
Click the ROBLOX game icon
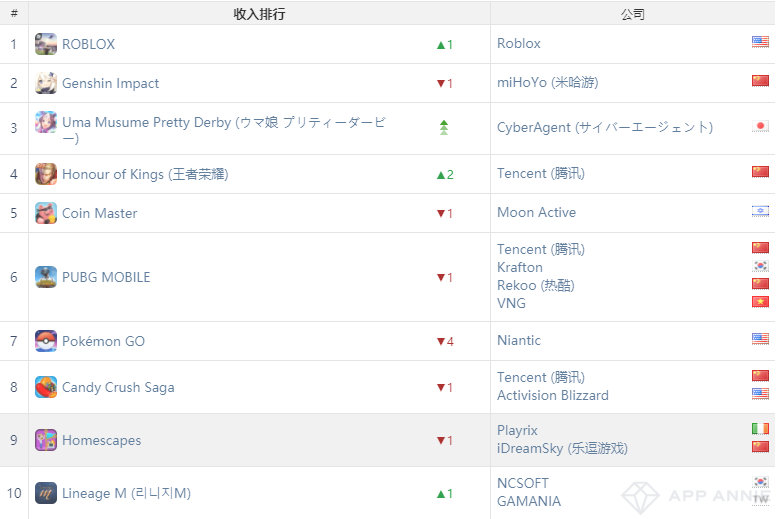[x=46, y=44]
